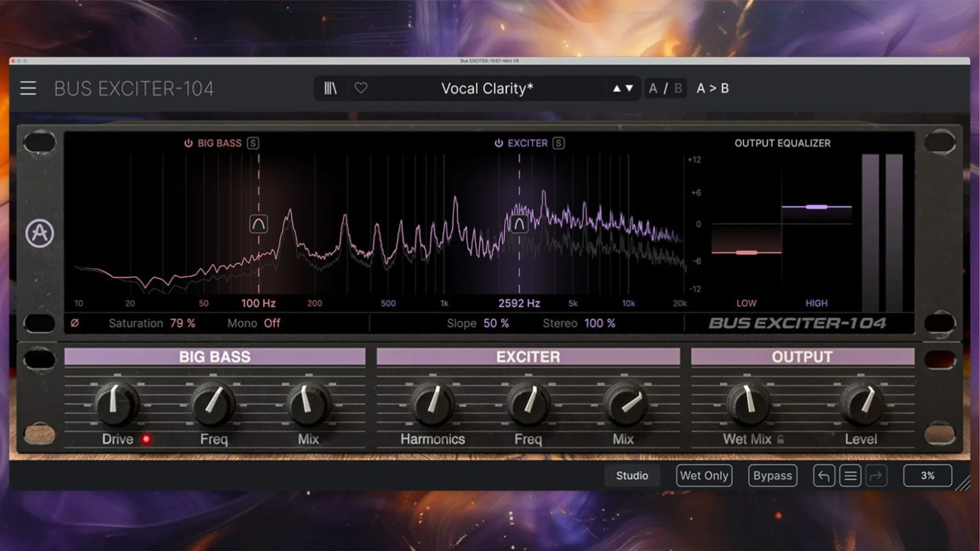Image resolution: width=980 pixels, height=551 pixels.
Task: Open the main hamburger menu
Action: [28, 88]
